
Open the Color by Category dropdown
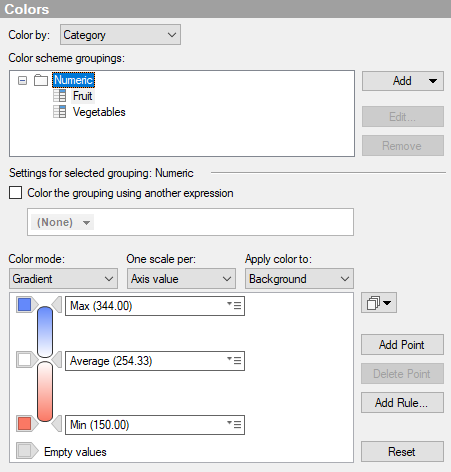(x=120, y=34)
